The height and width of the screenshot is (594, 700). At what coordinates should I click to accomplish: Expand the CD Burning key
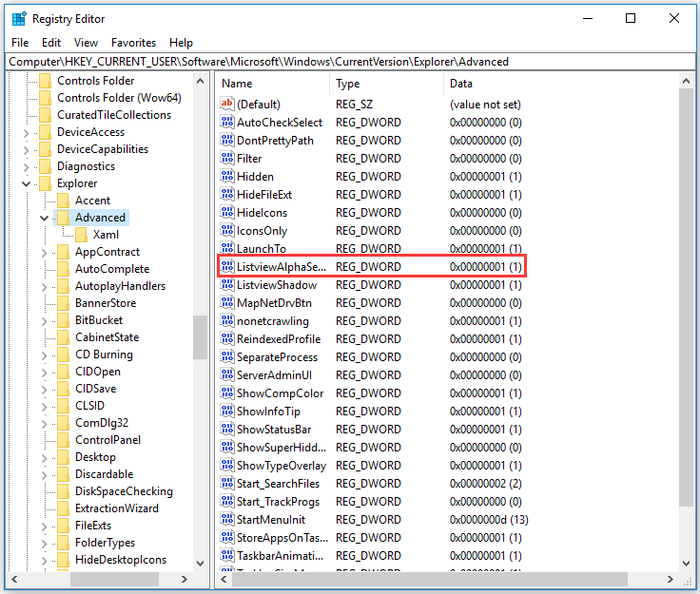point(44,354)
